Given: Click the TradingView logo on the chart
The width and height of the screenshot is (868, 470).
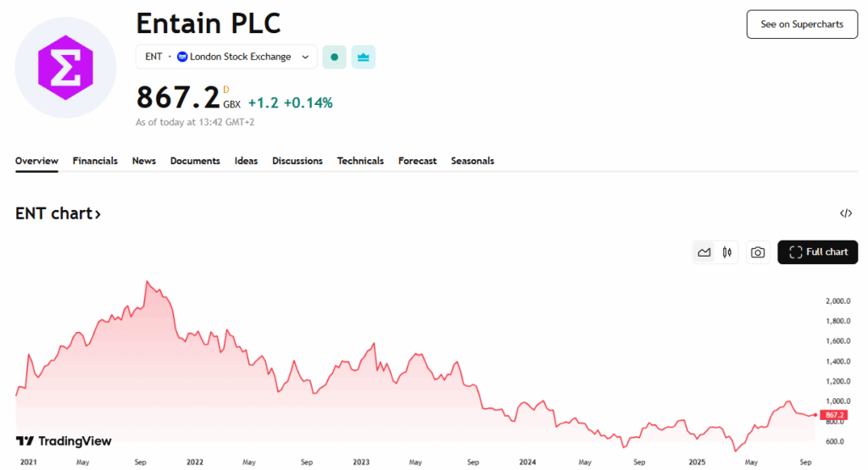Looking at the screenshot, I should coord(64,440).
